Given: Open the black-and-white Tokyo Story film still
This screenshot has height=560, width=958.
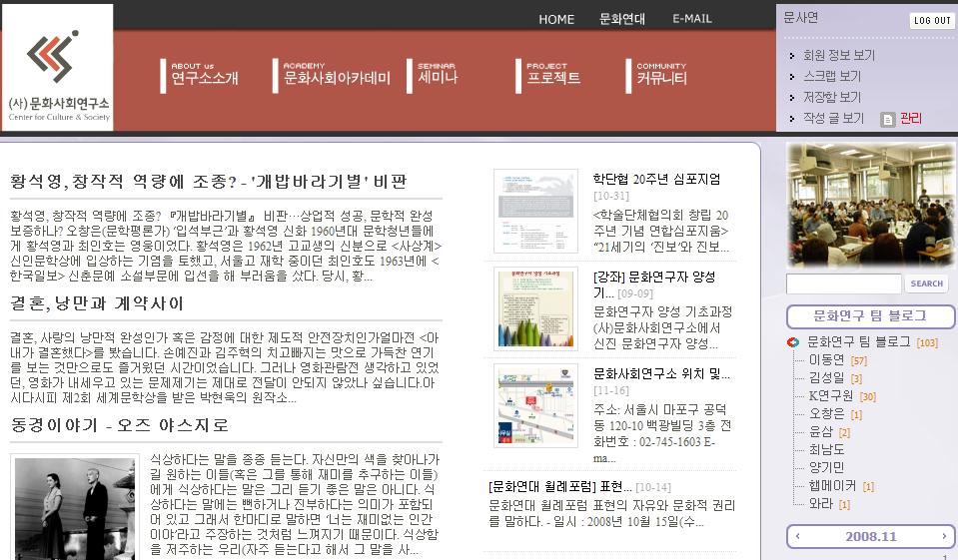Looking at the screenshot, I should tap(75, 509).
